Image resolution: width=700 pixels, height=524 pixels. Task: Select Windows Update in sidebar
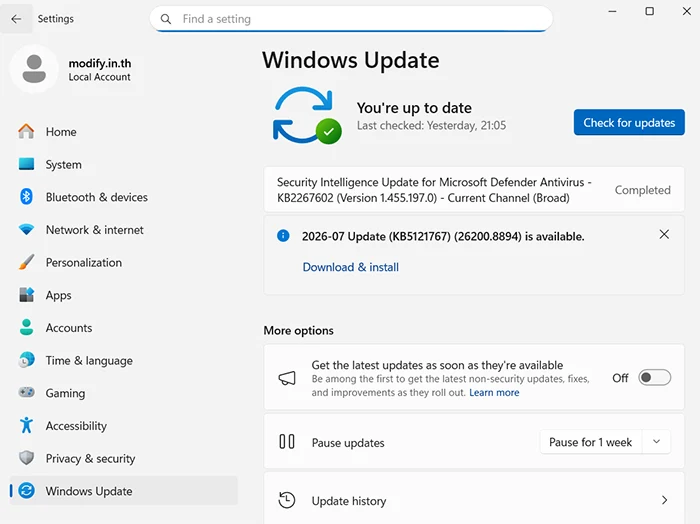[124, 491]
